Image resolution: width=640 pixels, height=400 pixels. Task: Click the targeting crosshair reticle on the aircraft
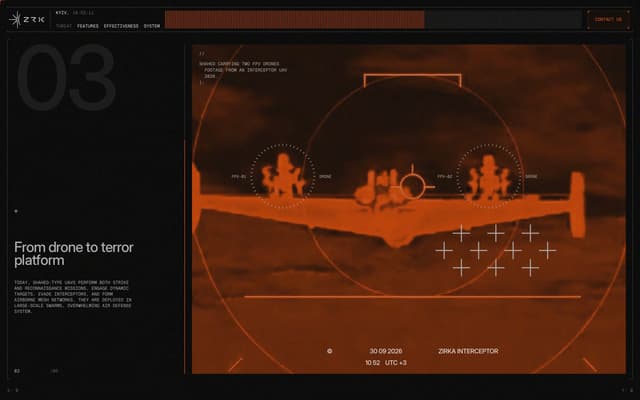point(412,187)
